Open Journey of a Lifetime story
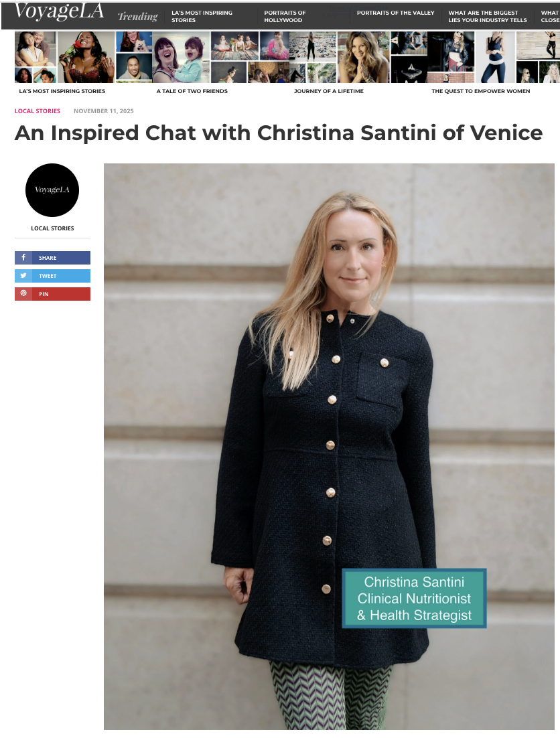Viewport: 560px width, 738px height. pos(329,91)
